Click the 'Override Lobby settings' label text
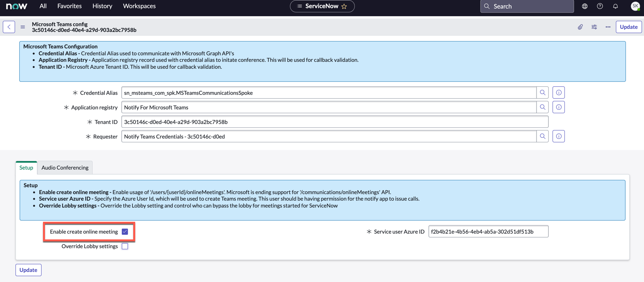Screen dimensions: 644x282 tap(89, 246)
